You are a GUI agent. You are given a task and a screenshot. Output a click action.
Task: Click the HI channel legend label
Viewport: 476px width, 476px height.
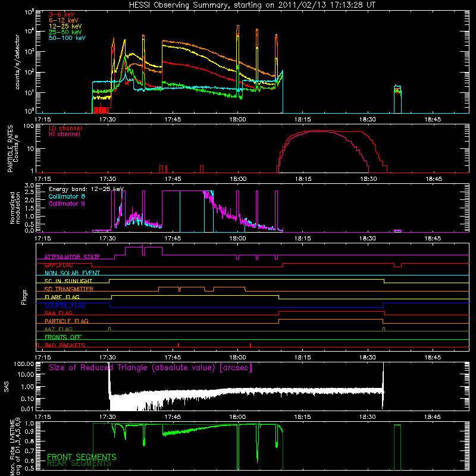click(64, 134)
